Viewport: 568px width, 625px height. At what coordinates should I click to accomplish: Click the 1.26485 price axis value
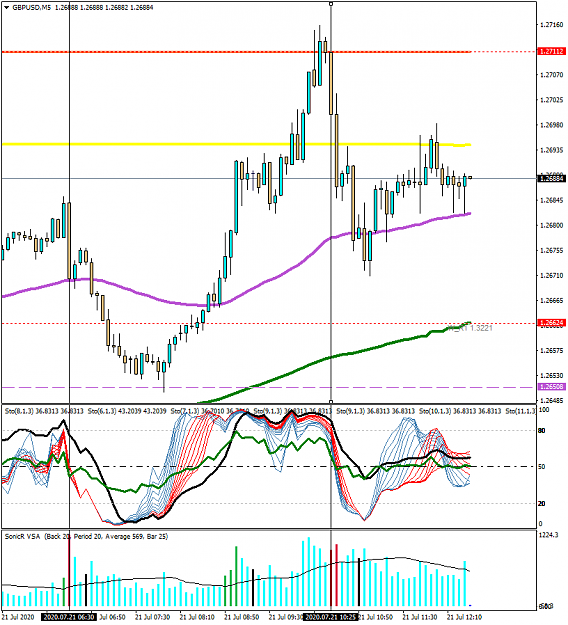552,400
